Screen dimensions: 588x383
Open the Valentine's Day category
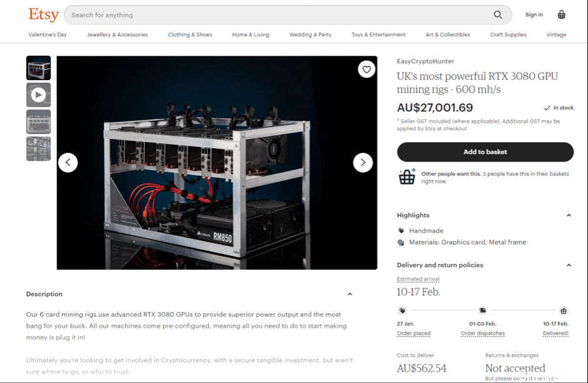[x=48, y=34]
